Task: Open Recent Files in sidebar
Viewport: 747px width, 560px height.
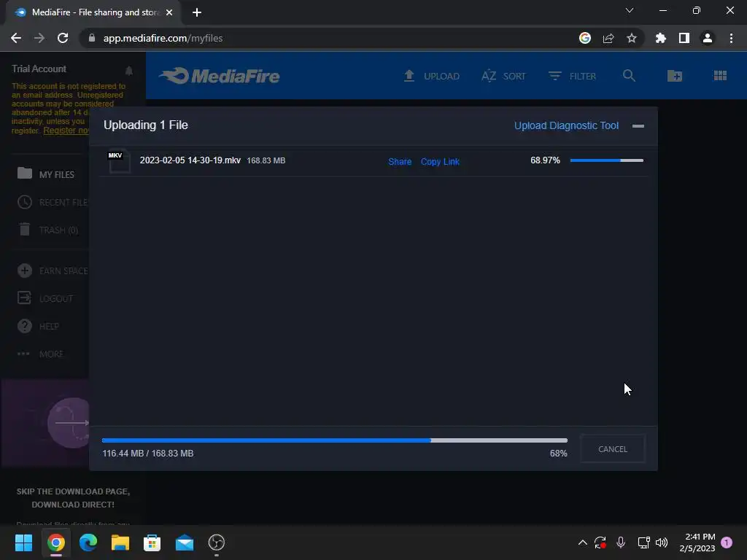Action: [x=53, y=203]
